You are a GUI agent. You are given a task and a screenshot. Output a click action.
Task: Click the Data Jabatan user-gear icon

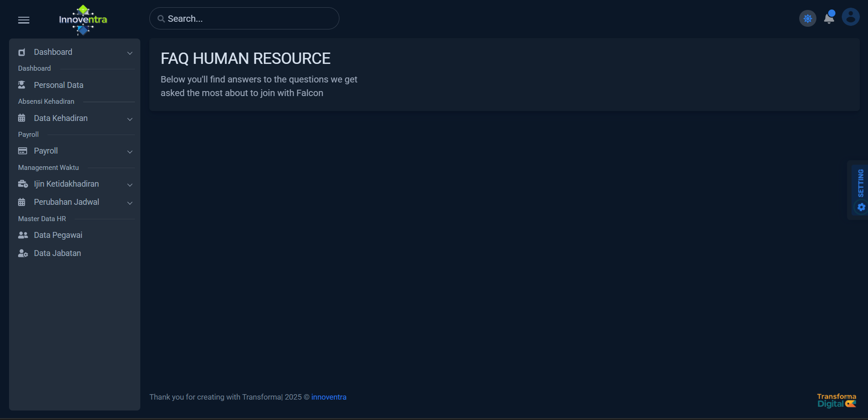(x=23, y=253)
